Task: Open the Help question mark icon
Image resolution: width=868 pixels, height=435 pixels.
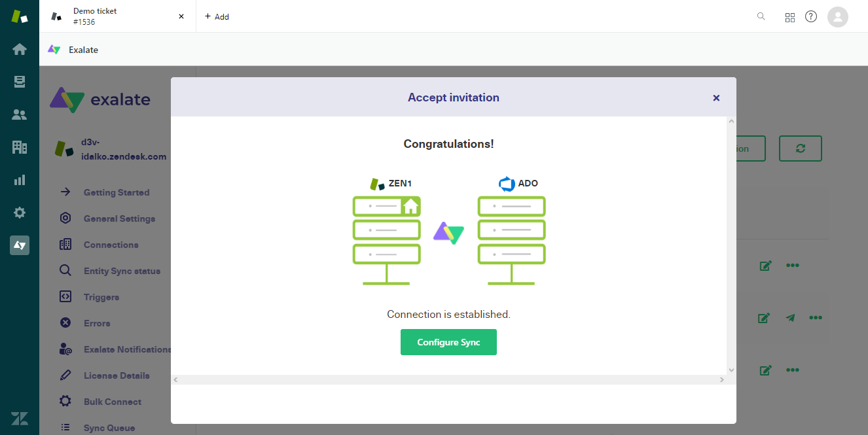Action: (x=811, y=16)
